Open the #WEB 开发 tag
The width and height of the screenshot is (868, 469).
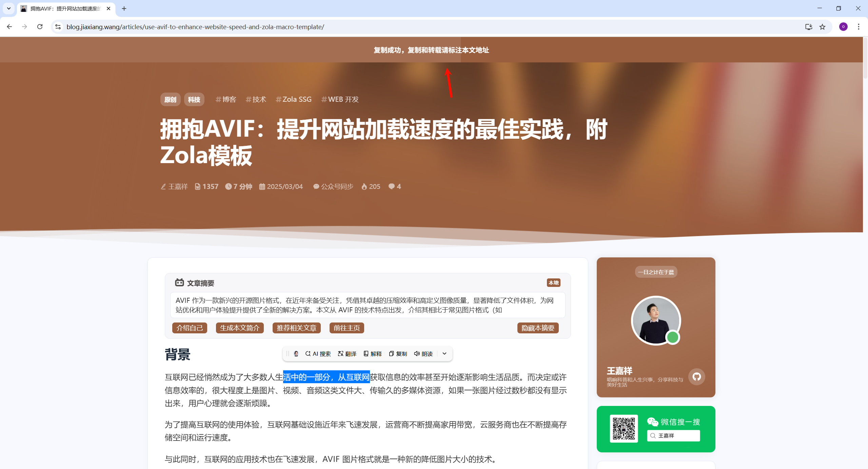(x=340, y=99)
